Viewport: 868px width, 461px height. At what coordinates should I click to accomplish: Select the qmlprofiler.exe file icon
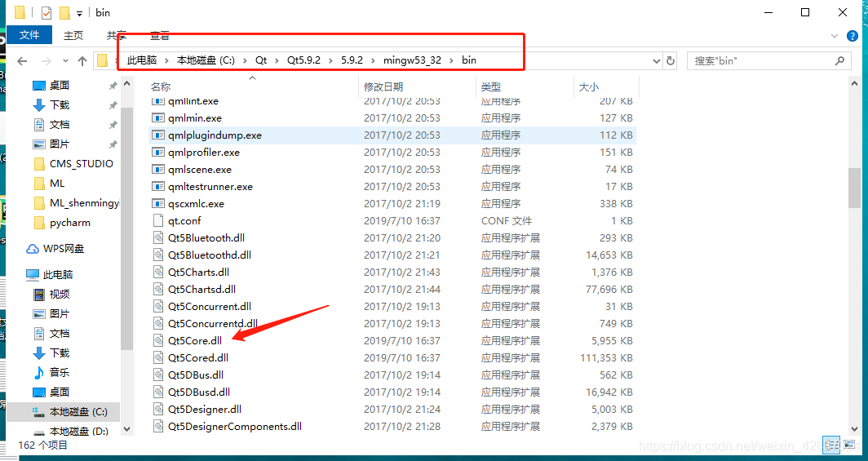[158, 153]
